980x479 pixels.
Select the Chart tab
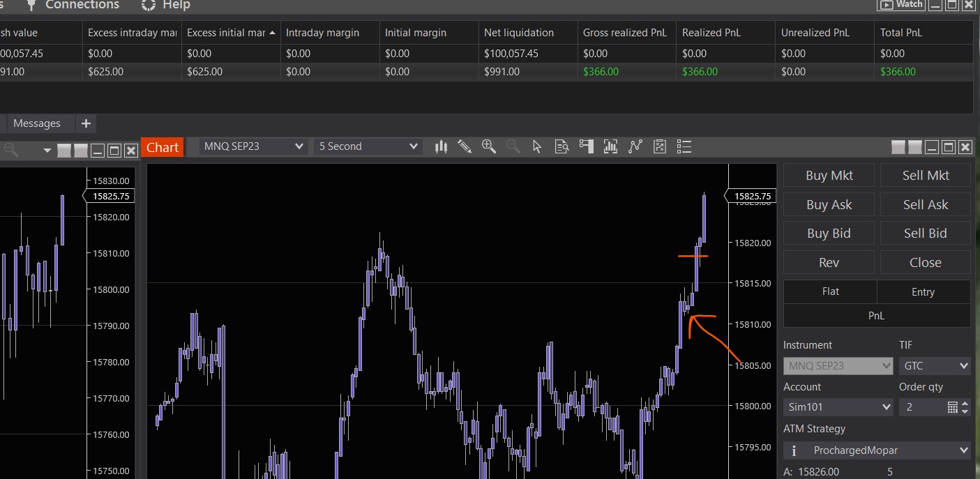pyautogui.click(x=163, y=147)
